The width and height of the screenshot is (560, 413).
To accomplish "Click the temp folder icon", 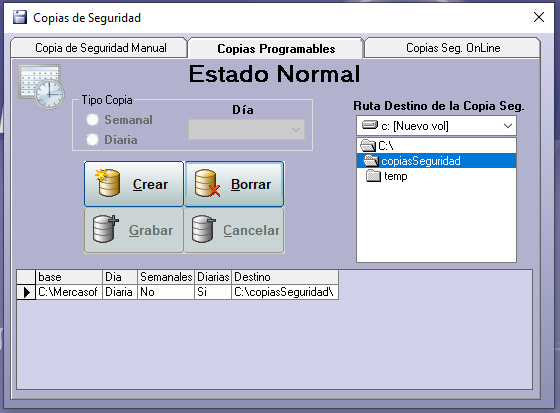I will click(374, 176).
